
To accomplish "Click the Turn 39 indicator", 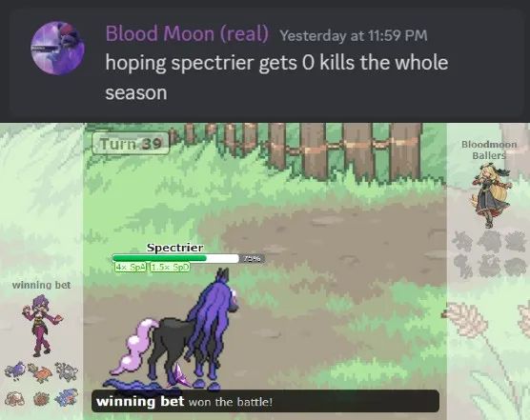I will 131,144.
